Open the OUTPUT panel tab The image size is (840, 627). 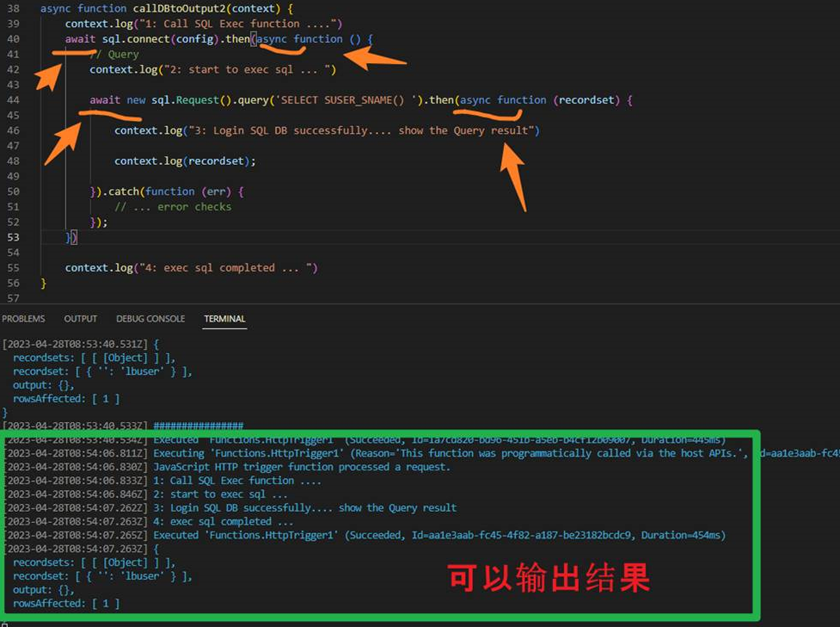tap(81, 319)
